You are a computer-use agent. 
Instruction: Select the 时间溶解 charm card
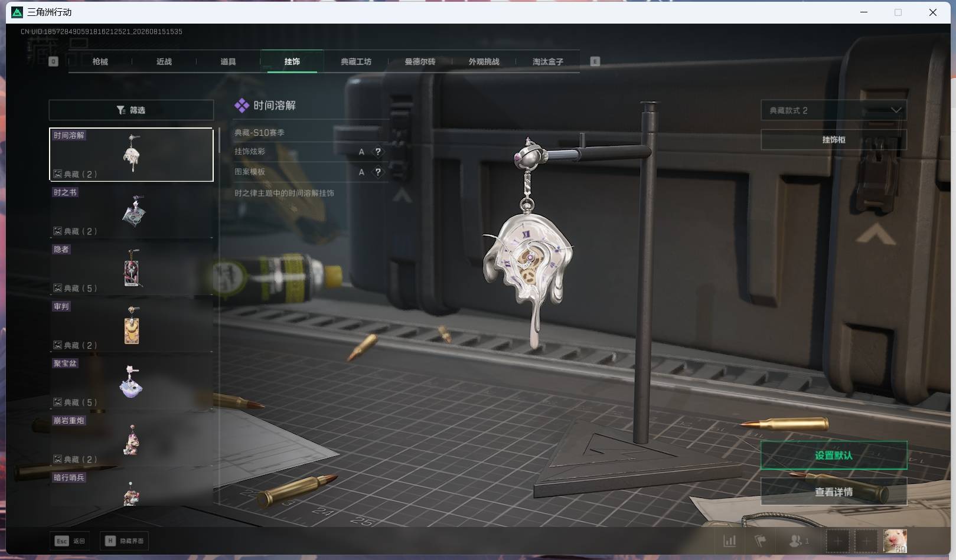[x=131, y=155]
